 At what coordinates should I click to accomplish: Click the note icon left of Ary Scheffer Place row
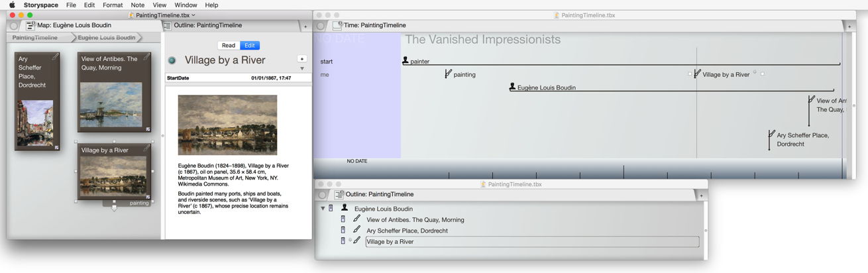pos(343,231)
